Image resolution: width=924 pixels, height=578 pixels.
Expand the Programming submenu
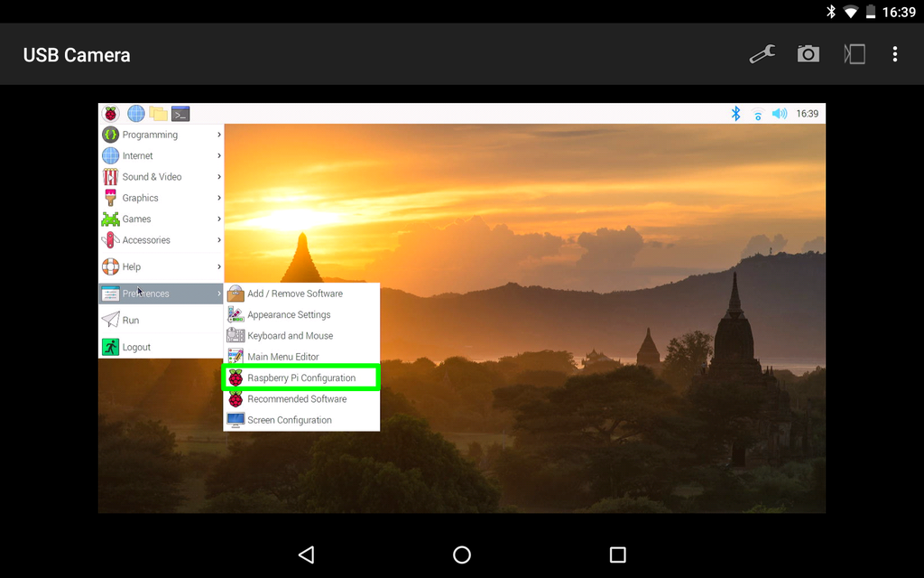click(x=149, y=134)
